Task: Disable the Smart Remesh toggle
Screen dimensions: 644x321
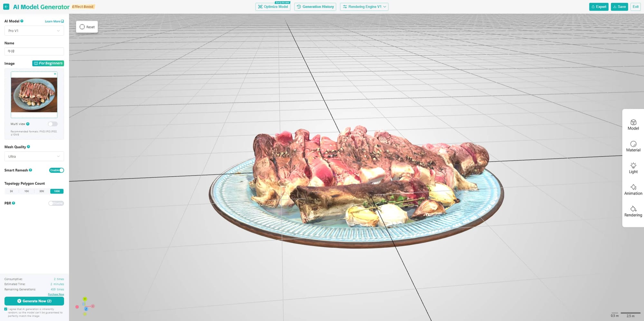Action: tap(57, 170)
